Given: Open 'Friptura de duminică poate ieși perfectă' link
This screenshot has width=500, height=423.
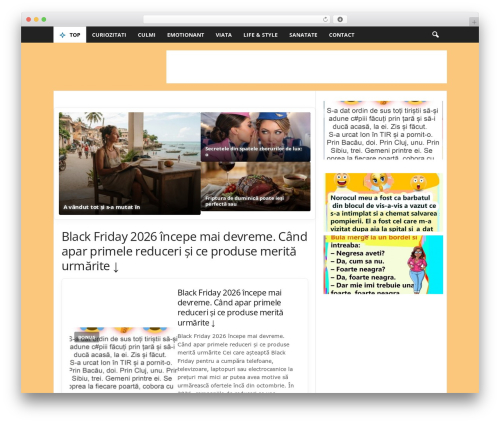Looking at the screenshot, I should click(244, 201).
